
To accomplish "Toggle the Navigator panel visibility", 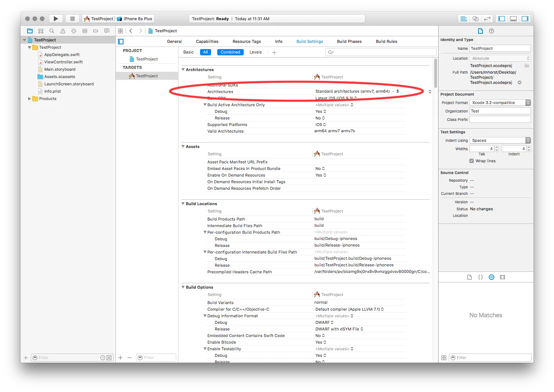I will tap(502, 19).
